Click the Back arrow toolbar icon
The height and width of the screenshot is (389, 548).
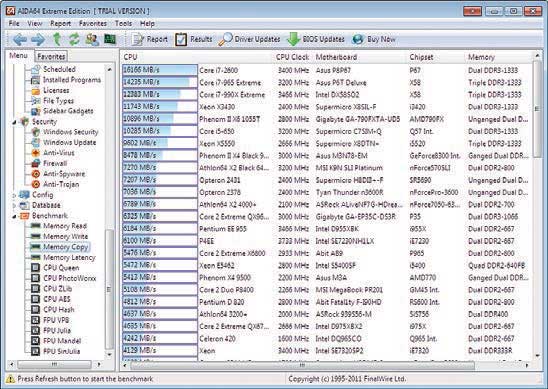20,39
